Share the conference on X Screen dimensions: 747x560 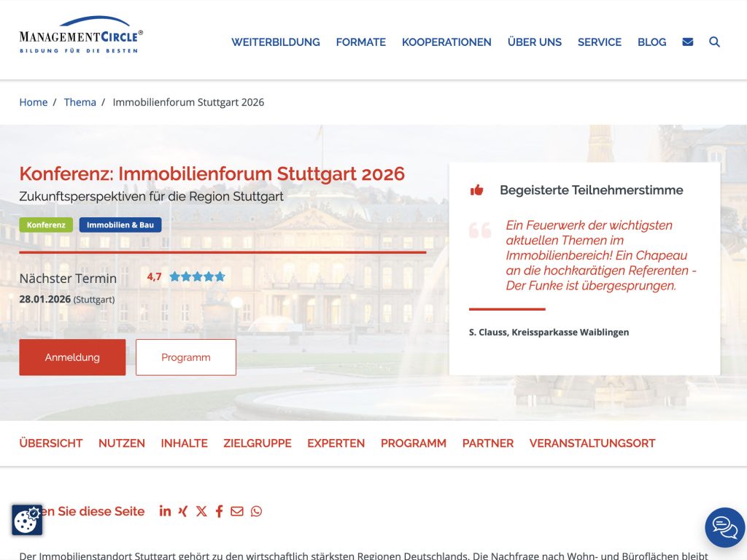201,511
